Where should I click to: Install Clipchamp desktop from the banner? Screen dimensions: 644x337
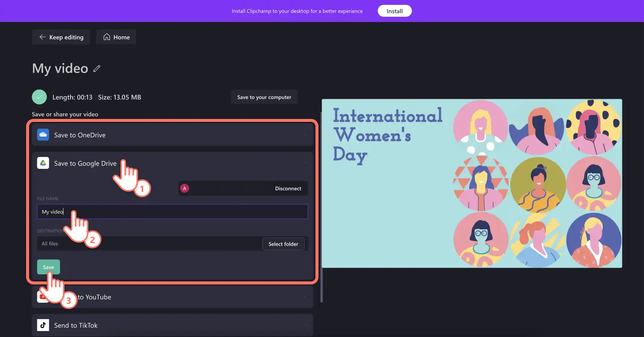click(x=395, y=11)
